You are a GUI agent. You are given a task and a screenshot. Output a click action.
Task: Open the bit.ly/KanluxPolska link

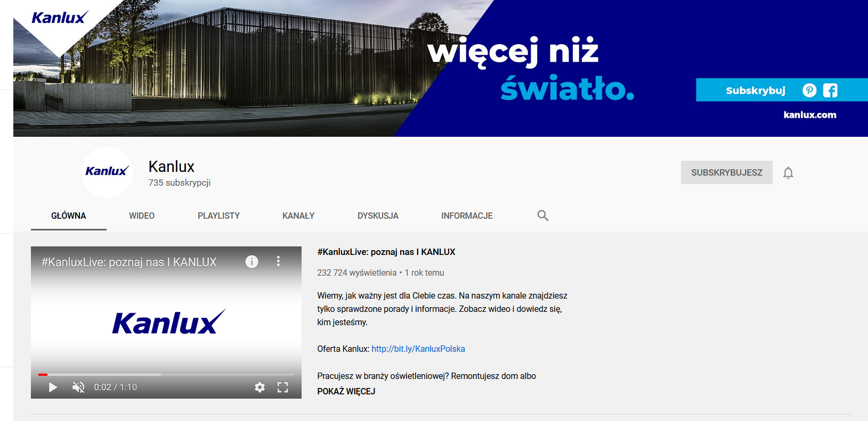point(418,349)
